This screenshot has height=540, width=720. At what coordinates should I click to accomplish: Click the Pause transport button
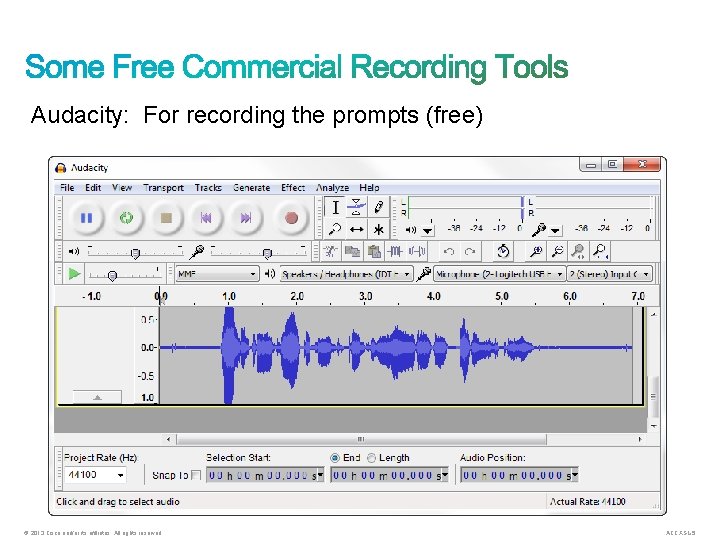click(x=86, y=218)
